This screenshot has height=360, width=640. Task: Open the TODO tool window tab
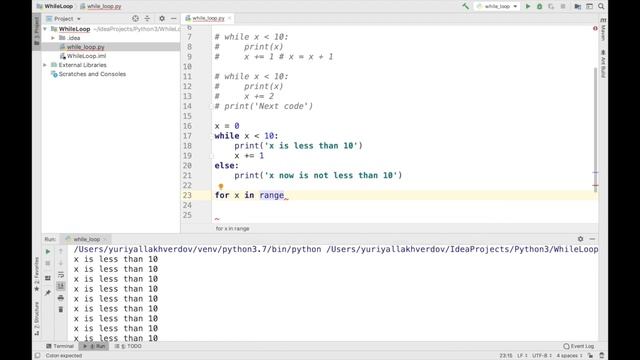coord(128,346)
